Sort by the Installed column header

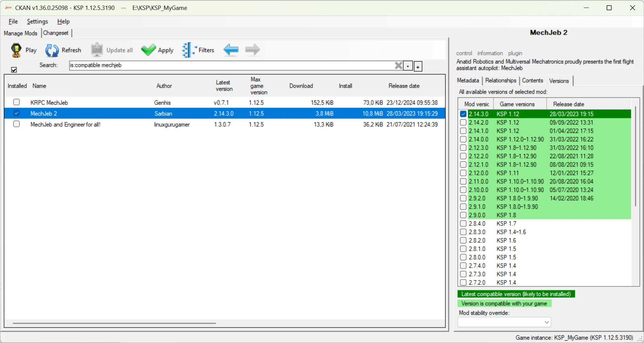tap(17, 86)
